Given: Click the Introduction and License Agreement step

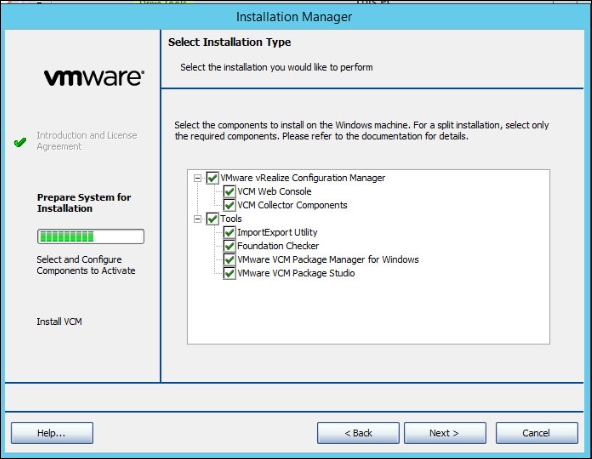Looking at the screenshot, I should (87, 141).
